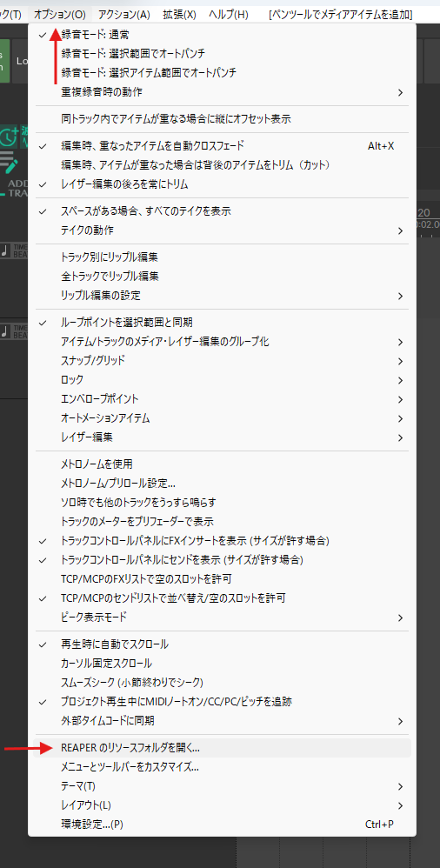Toggle 再生時に自動でスクロール option

222,644
